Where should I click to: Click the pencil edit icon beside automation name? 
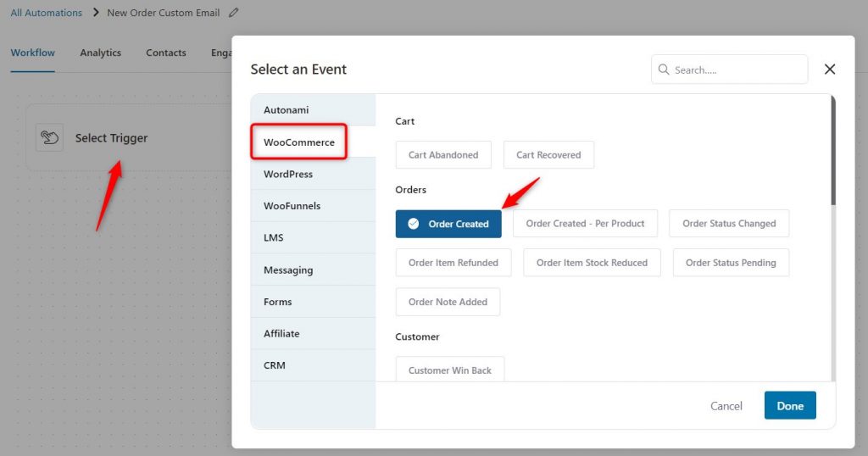234,12
